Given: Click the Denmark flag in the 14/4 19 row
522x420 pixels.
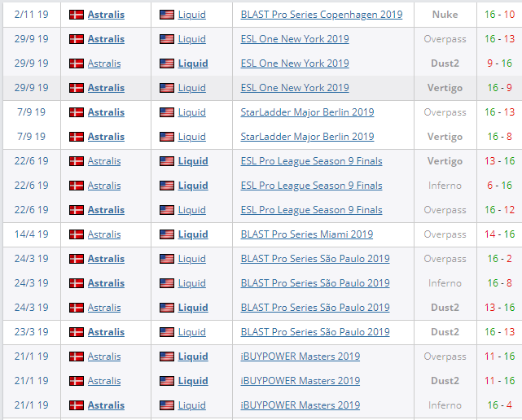Looking at the screenshot, I should [x=77, y=234].
